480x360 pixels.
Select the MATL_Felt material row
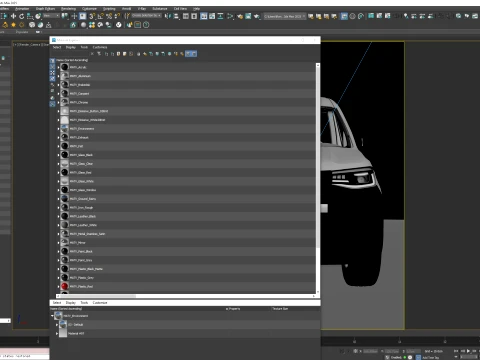point(186,146)
